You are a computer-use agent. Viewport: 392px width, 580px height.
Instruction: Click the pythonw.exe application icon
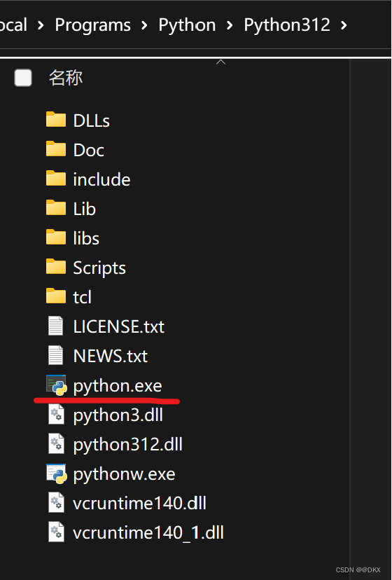pyautogui.click(x=56, y=474)
